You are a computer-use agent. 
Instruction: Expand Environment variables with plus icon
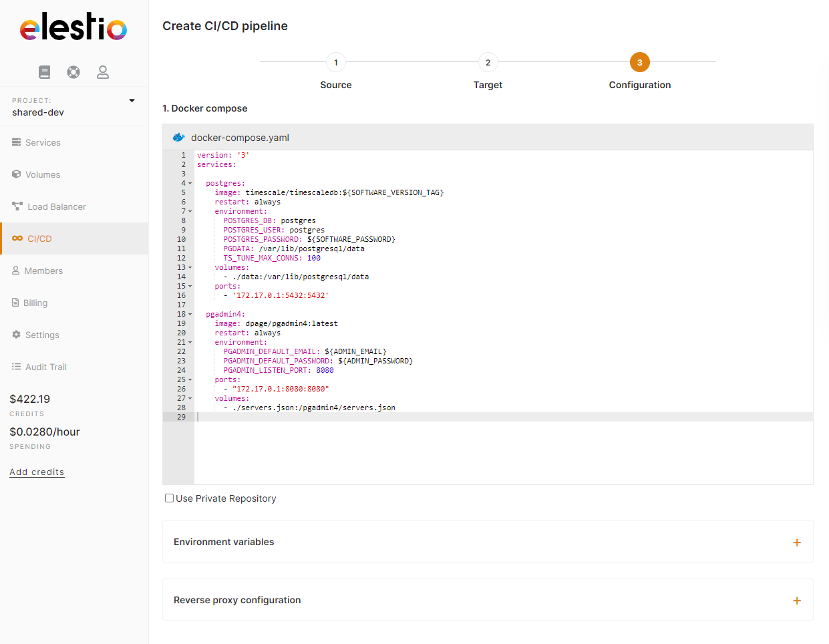tap(796, 542)
